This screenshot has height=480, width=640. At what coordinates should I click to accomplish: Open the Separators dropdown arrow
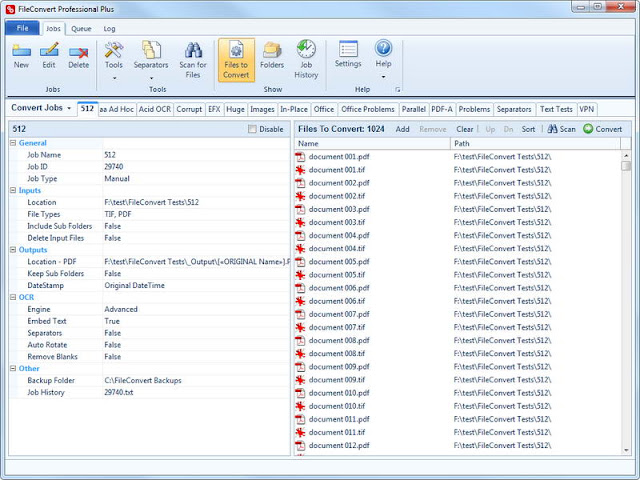(x=151, y=78)
